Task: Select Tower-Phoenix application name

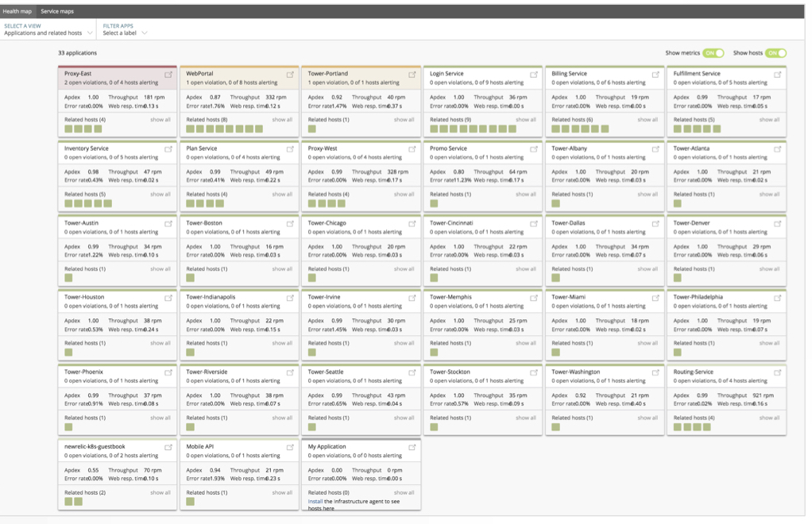Action: click(84, 372)
